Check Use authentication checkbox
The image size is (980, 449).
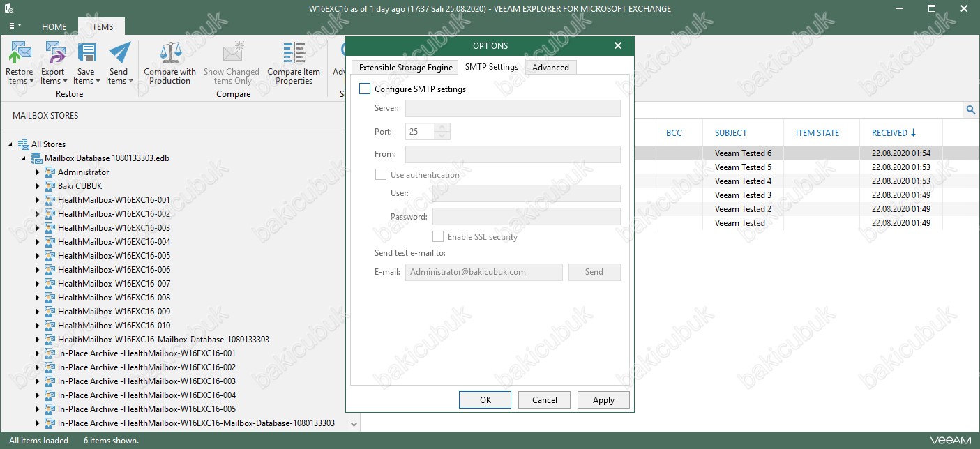pyautogui.click(x=381, y=175)
